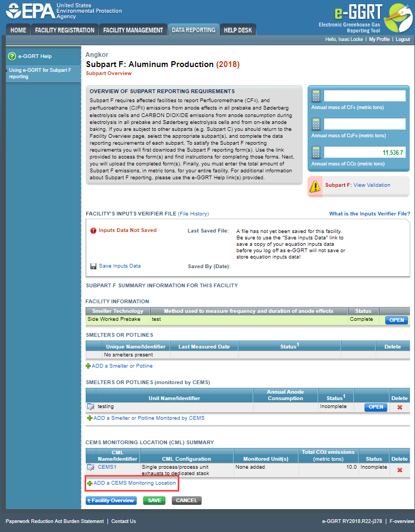Screen dimensions: 415x532
Task: Open the HELP DESK tab
Action: click(x=238, y=30)
